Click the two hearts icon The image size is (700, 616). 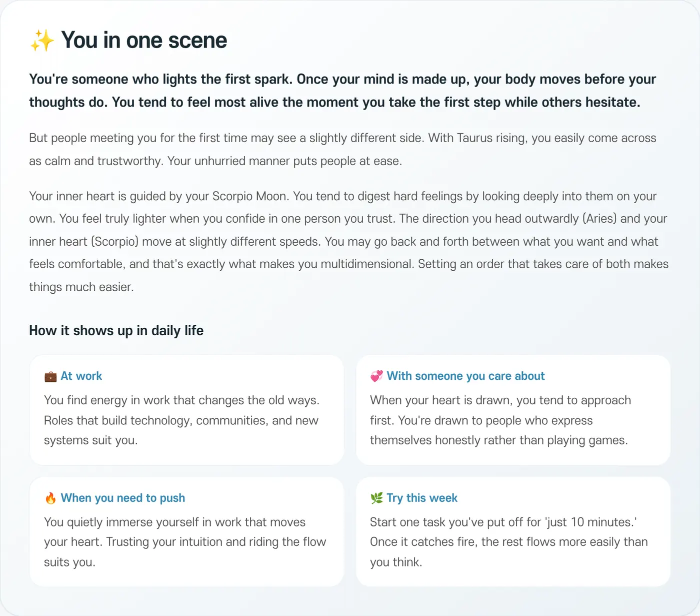pos(376,376)
